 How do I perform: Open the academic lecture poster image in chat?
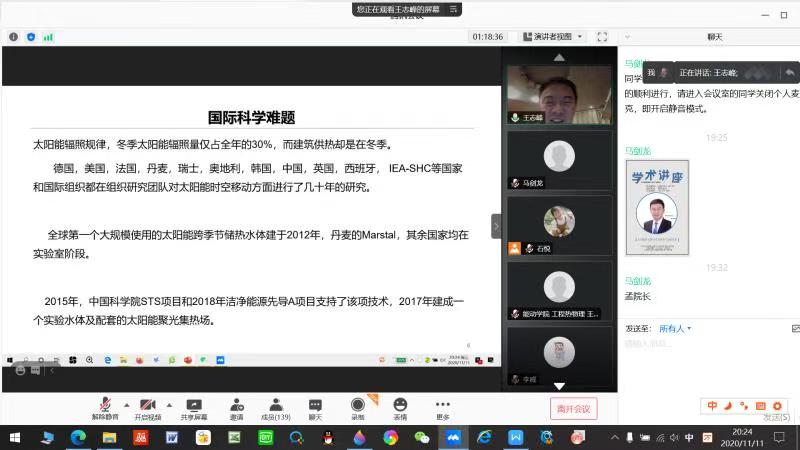coord(657,207)
